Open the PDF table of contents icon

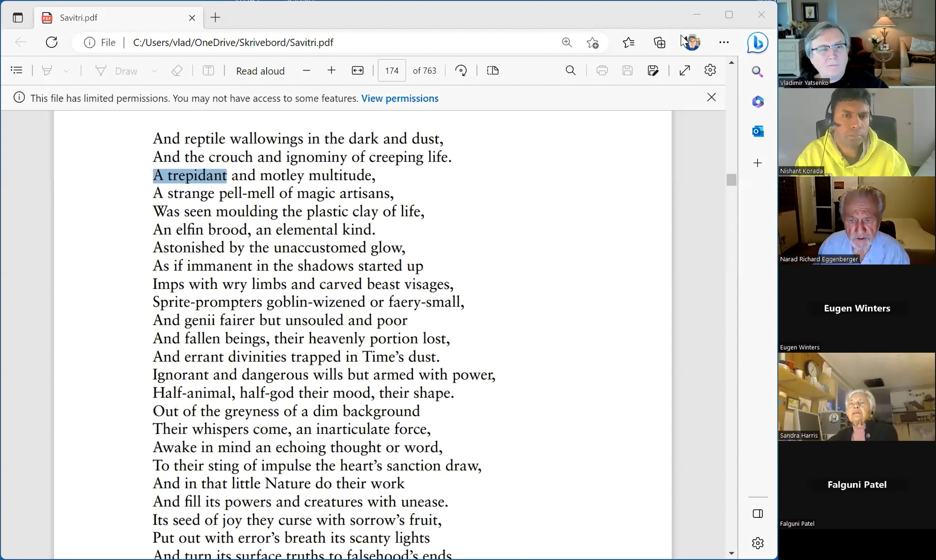16,71
